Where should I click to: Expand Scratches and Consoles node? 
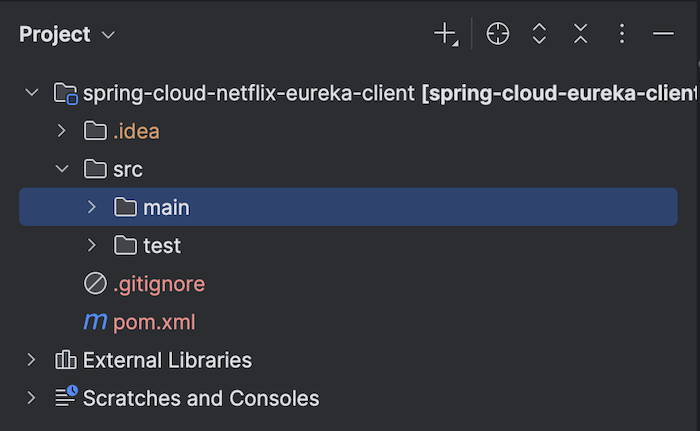(32, 398)
